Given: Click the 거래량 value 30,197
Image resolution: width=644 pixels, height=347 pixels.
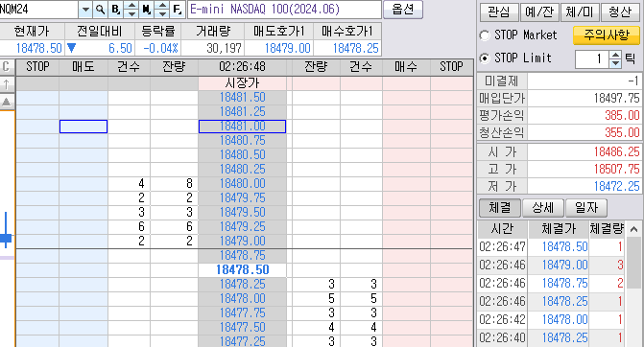Looking at the screenshot, I should 213,48.
